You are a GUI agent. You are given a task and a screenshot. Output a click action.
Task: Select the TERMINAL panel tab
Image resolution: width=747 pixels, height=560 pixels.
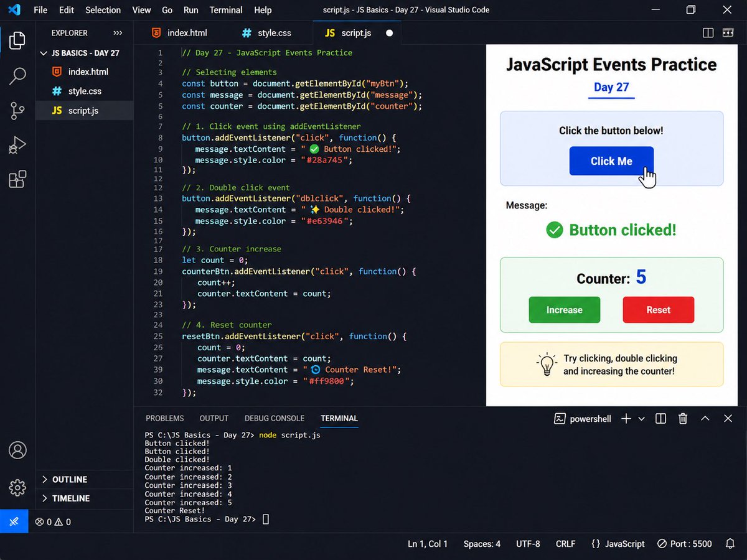339,419
